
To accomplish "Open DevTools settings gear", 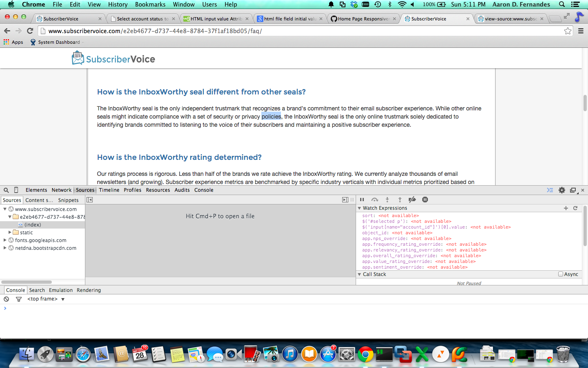I will pos(562,190).
